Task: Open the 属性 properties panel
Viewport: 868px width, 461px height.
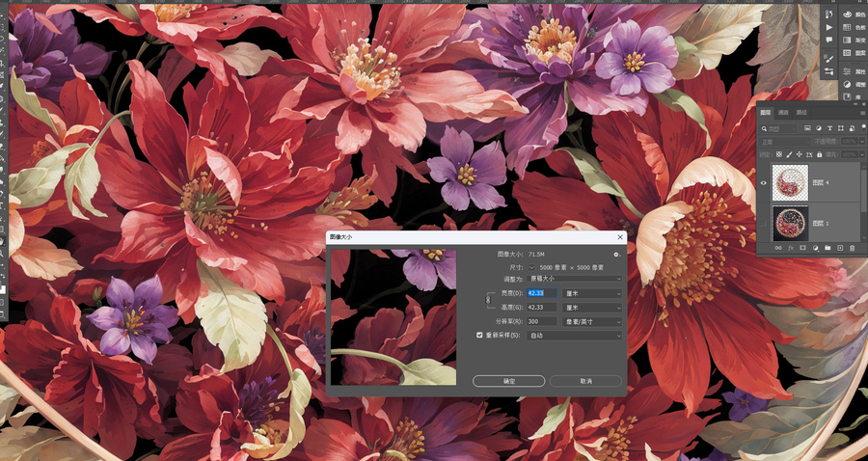Action: [854, 70]
